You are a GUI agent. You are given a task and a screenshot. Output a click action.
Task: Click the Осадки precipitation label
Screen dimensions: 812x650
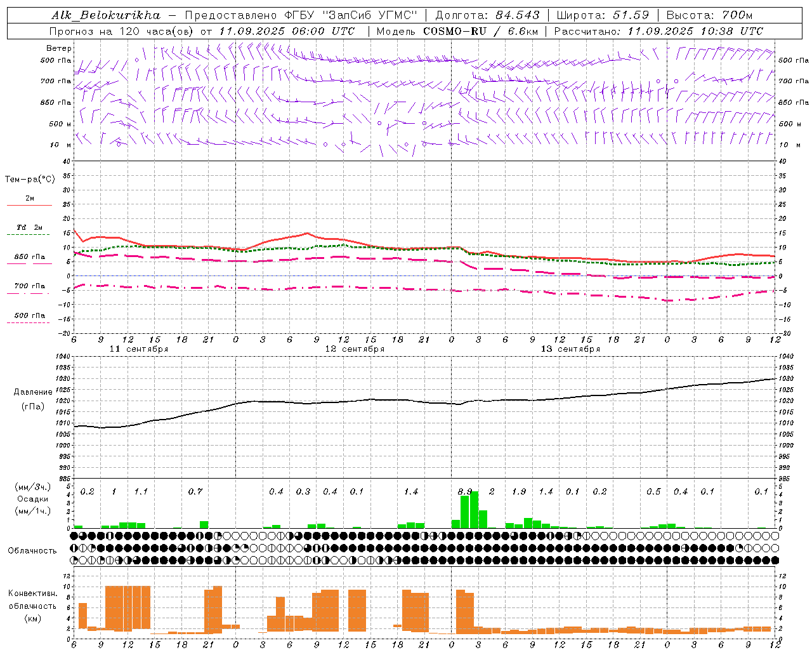coord(33,499)
